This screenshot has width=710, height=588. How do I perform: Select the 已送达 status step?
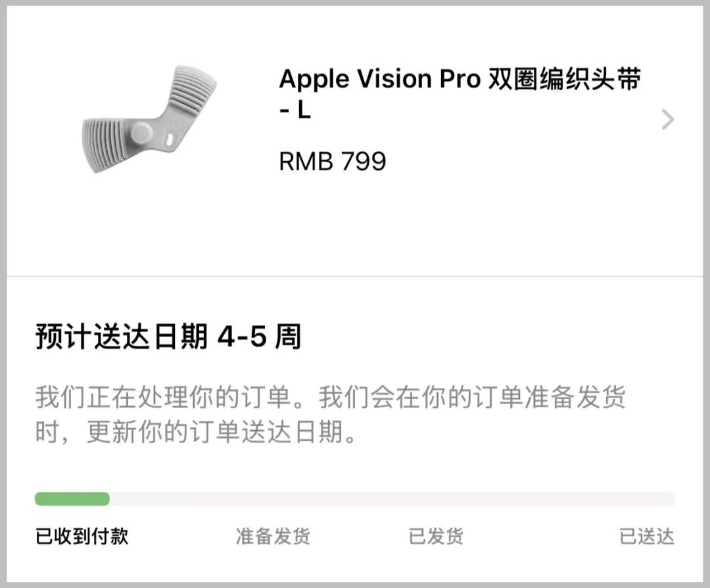pos(647,536)
